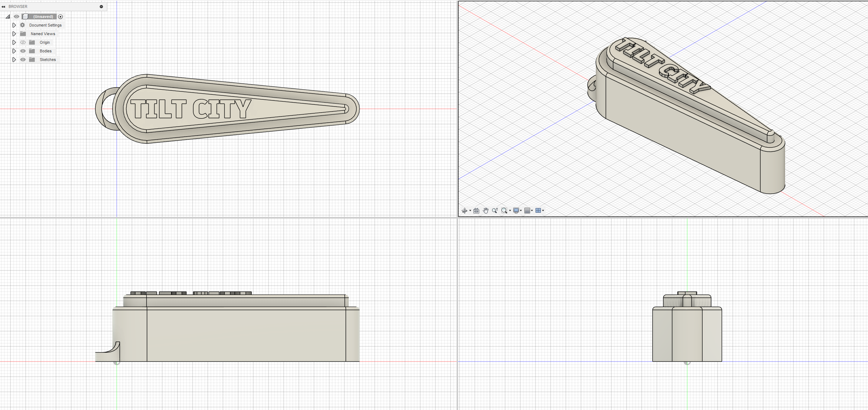868x410 pixels.
Task: Click the TILT CITY embossed text in top view
Action: tap(190, 109)
